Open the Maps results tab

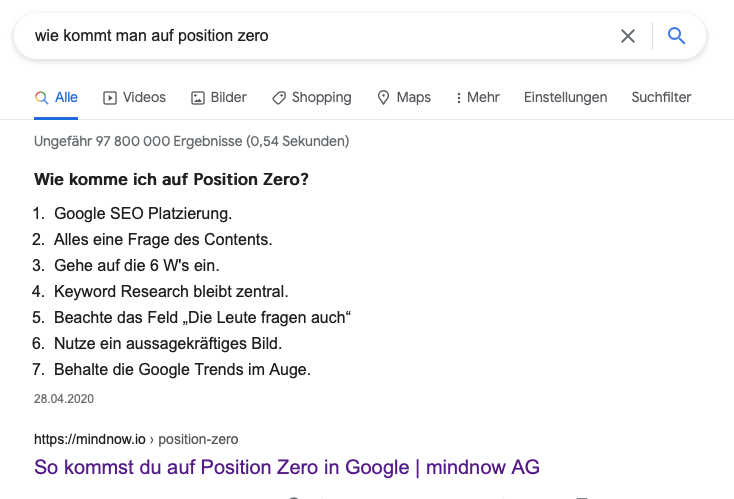(413, 97)
